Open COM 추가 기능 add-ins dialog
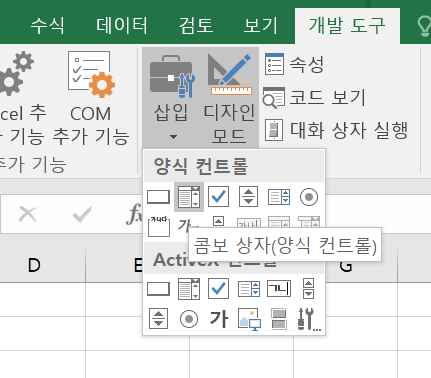Screen dimensions: 431x378 click(91, 98)
